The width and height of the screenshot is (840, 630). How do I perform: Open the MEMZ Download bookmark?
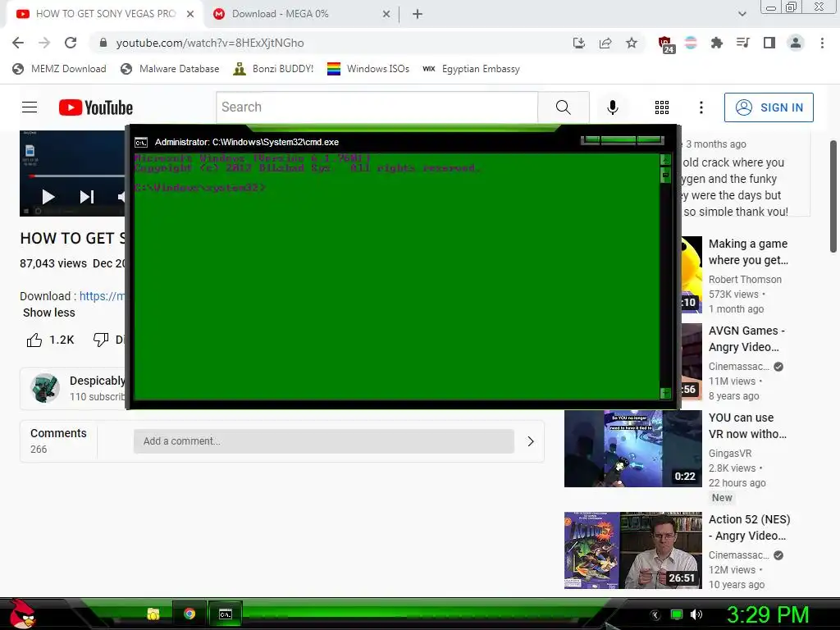pos(59,69)
